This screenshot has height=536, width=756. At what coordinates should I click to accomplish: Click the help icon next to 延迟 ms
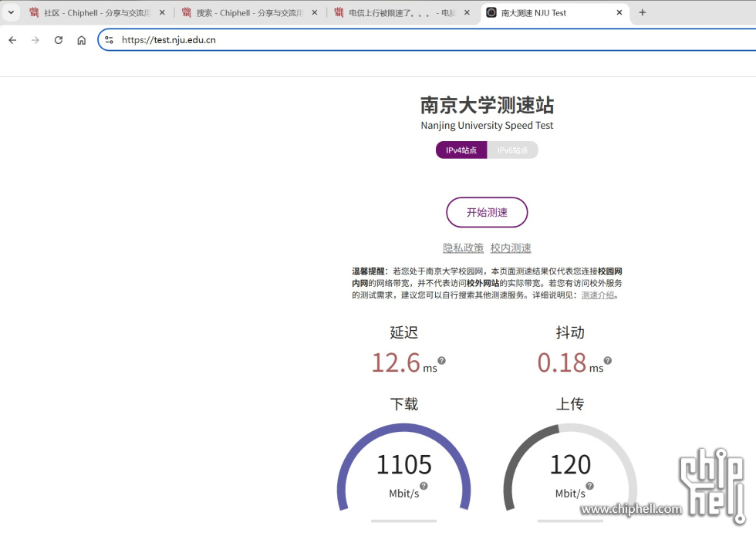441,361
